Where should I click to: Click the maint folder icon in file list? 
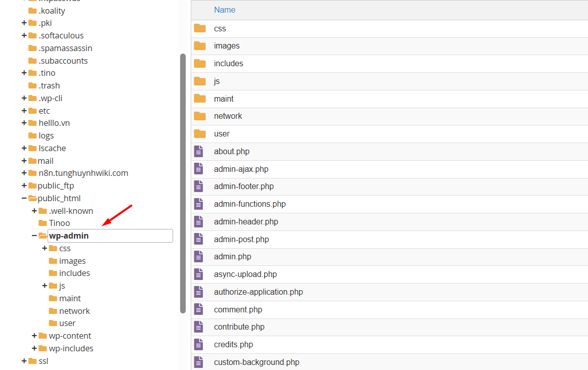200,99
